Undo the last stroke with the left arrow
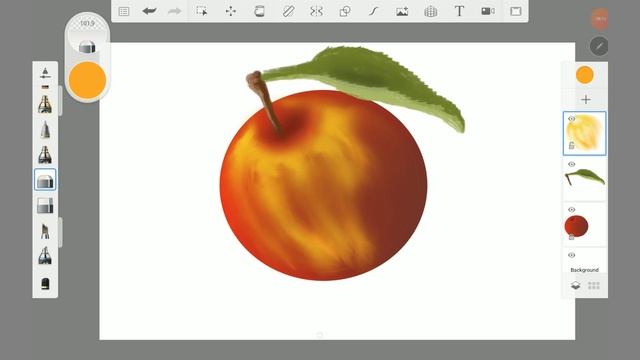 tap(149, 11)
